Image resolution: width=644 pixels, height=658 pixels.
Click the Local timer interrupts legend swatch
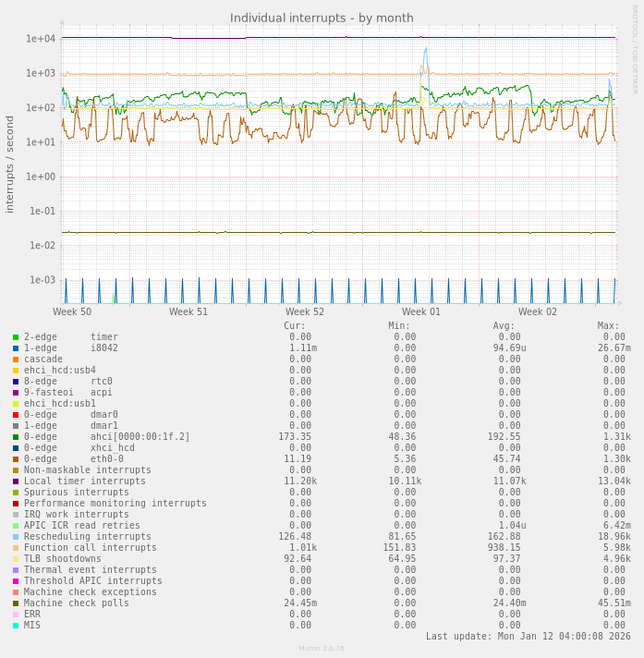(16, 481)
